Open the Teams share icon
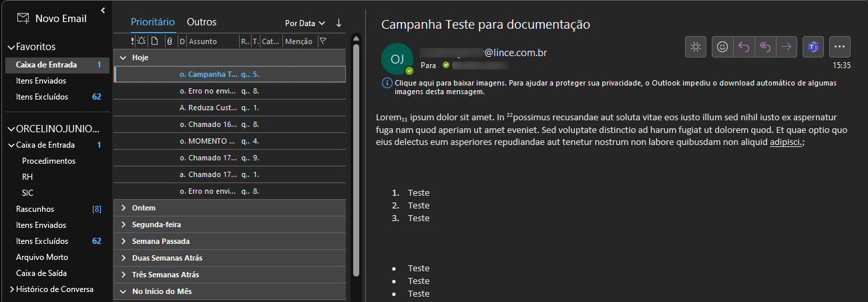 (x=813, y=47)
